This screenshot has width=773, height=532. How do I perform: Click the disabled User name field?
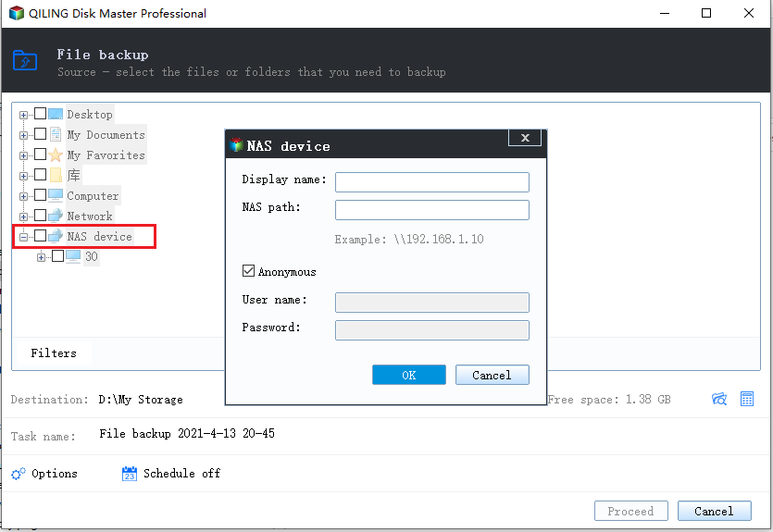point(431,303)
